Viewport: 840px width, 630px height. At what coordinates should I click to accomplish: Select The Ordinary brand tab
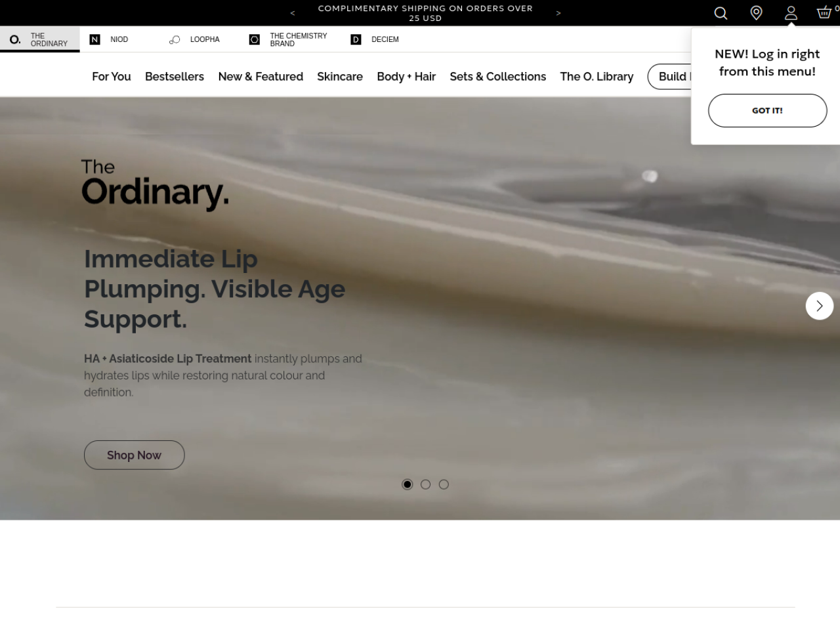40,39
